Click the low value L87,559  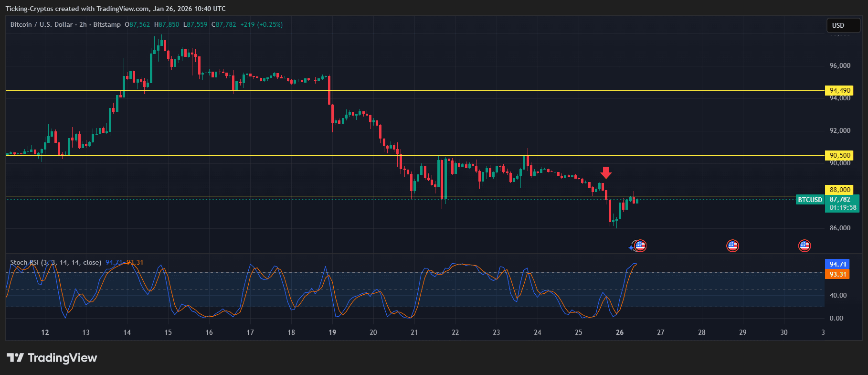pos(195,24)
